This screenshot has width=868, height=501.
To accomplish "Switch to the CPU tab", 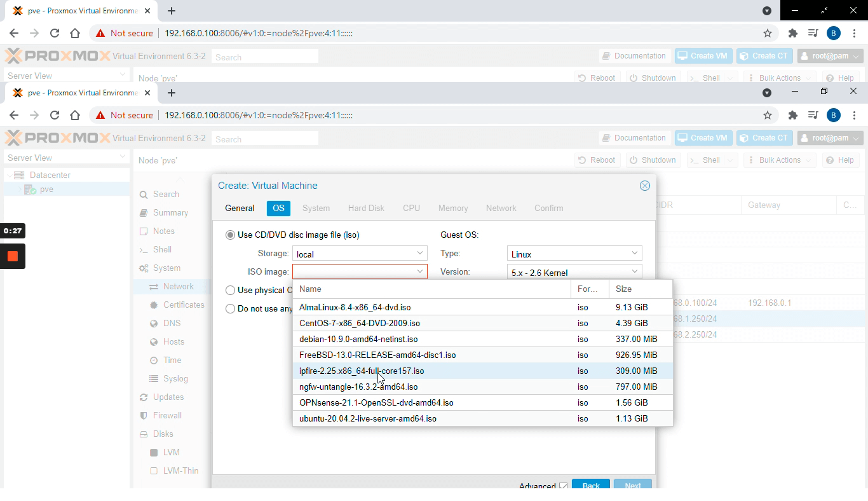I will (411, 208).
